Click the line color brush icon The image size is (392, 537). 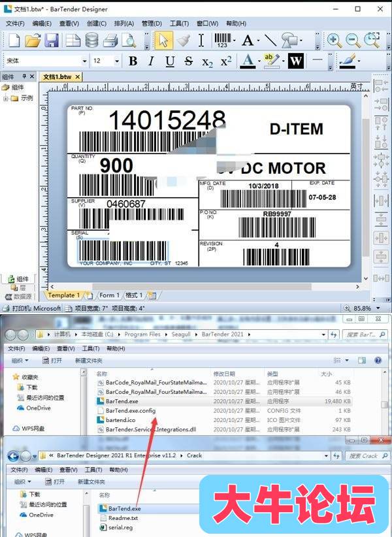[x=347, y=61]
